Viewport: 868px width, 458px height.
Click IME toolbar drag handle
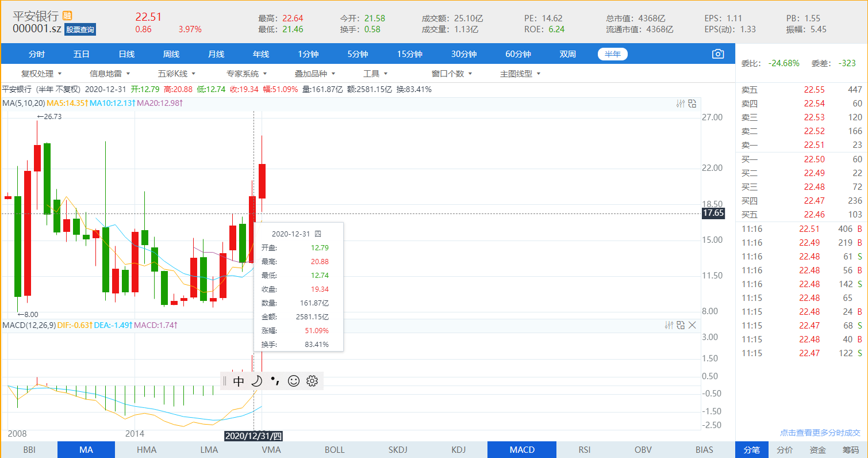click(225, 381)
